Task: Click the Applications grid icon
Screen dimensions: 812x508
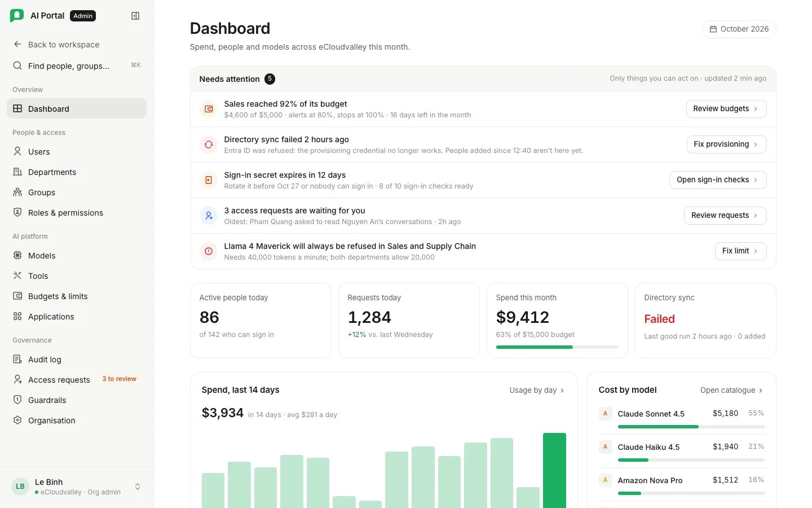Action: click(x=17, y=316)
